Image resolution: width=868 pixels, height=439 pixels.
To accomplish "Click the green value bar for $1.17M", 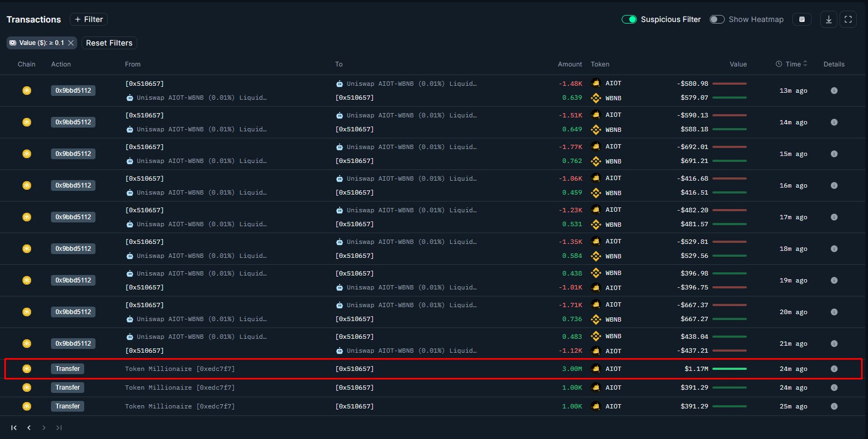I will coord(729,369).
